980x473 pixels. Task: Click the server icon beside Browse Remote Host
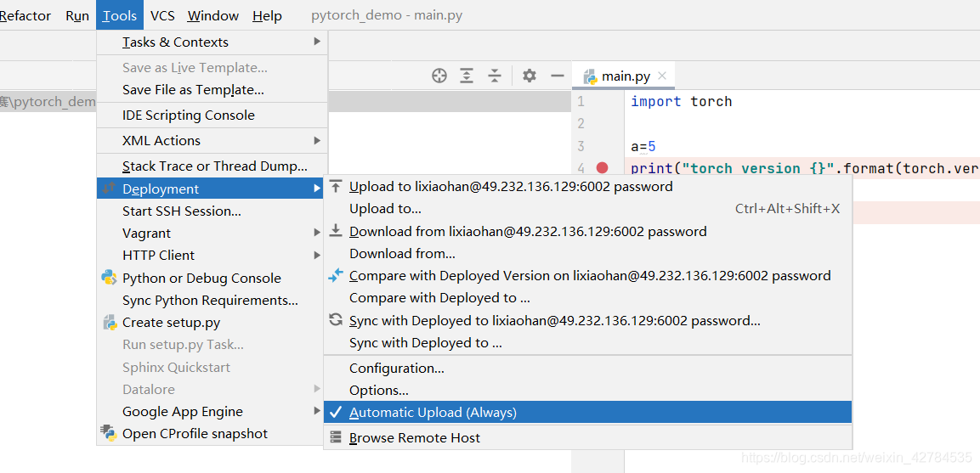(x=337, y=437)
